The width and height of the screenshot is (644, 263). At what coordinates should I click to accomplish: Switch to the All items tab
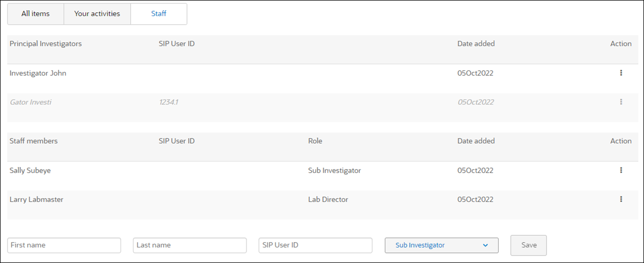click(35, 14)
